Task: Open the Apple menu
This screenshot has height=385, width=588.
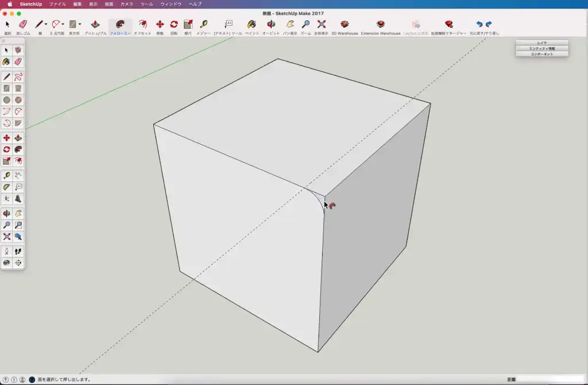Action: pos(10,4)
